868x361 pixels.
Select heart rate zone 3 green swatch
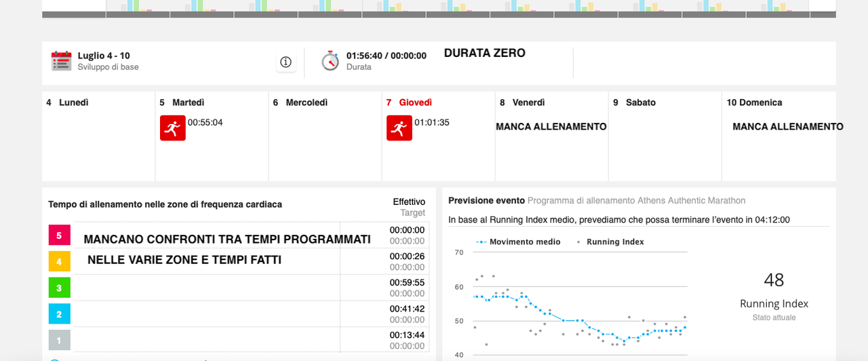pos(59,288)
